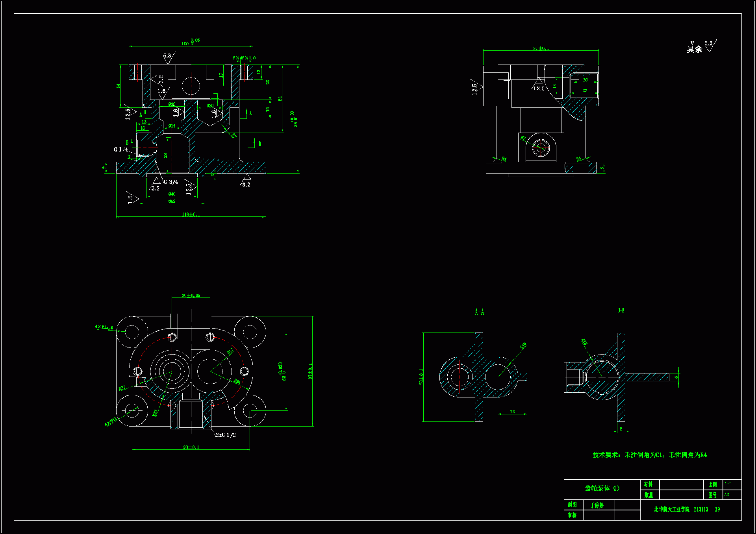Click the G1/4 thread annotation
Image resolution: width=756 pixels, height=534 pixels.
click(x=121, y=150)
